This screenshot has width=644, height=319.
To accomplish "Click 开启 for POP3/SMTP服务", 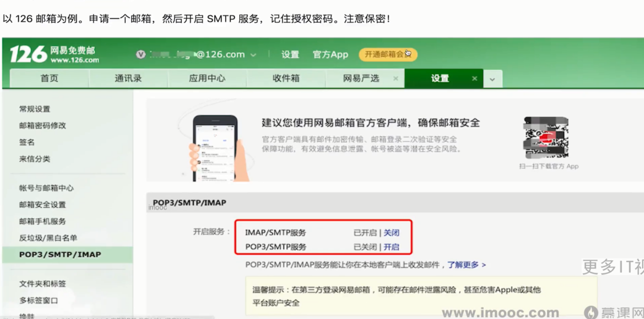I will [x=392, y=247].
